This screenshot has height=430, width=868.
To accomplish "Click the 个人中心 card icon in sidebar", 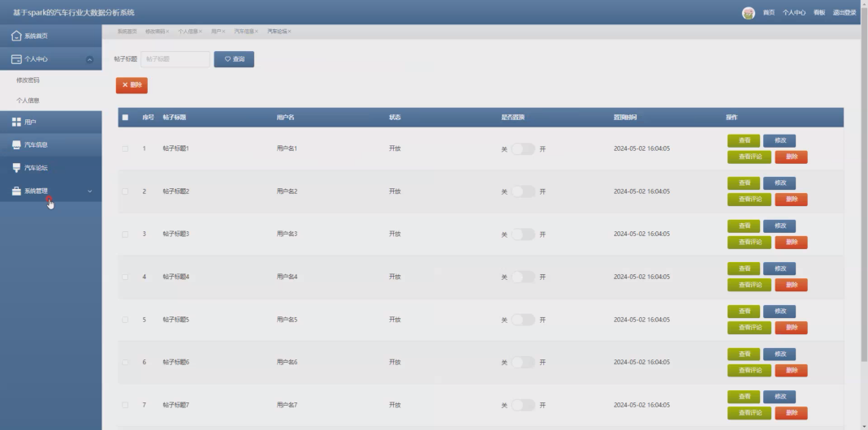I will 16,59.
